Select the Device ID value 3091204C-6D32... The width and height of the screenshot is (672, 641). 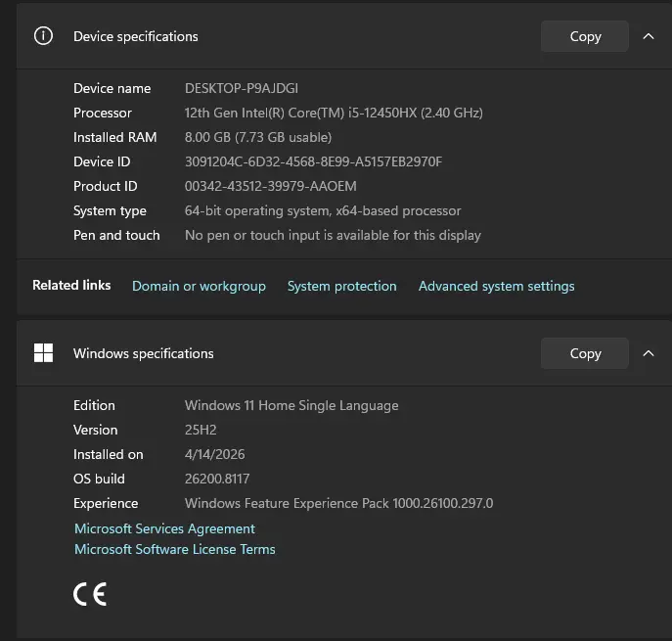(x=313, y=161)
